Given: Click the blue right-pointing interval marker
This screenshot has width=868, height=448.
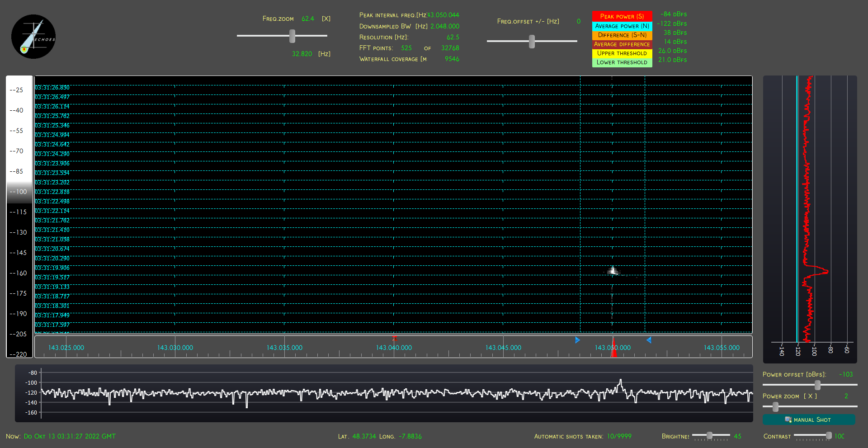Looking at the screenshot, I should pyautogui.click(x=577, y=340).
